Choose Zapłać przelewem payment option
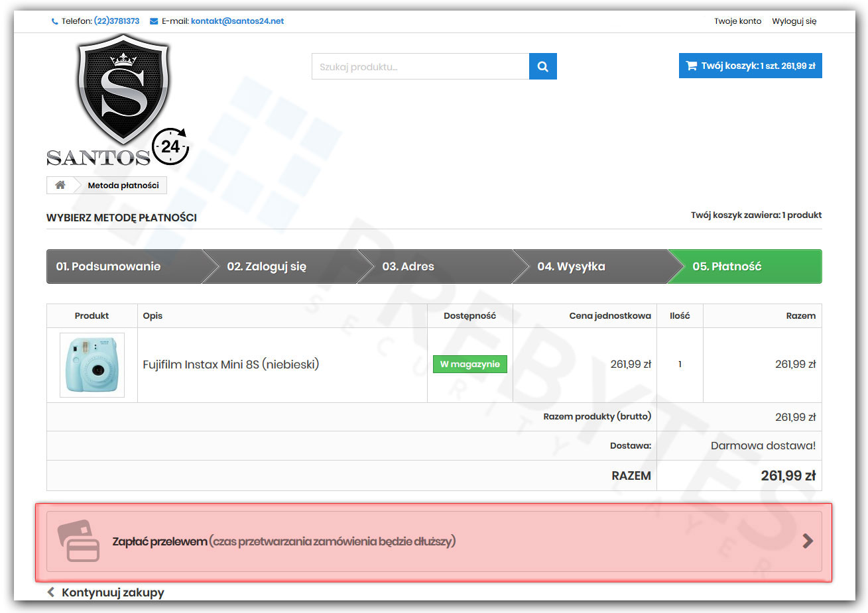The image size is (868, 613). coord(434,541)
